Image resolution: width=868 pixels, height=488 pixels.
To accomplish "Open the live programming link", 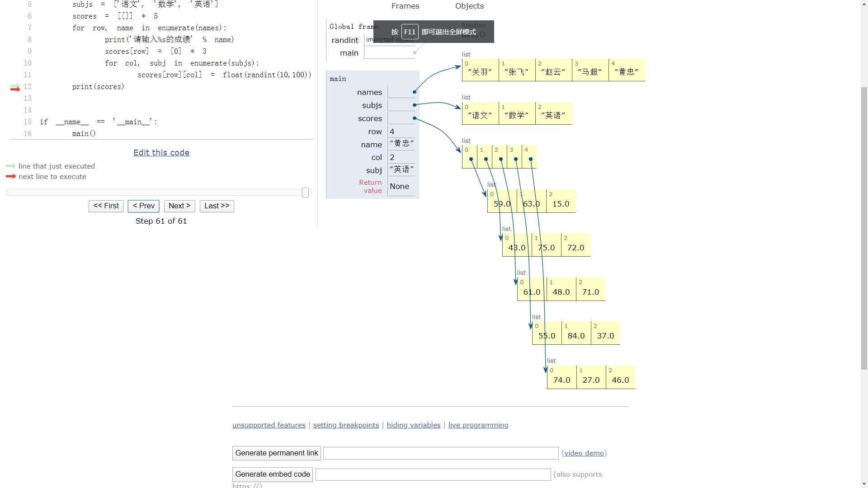I will 478,425.
